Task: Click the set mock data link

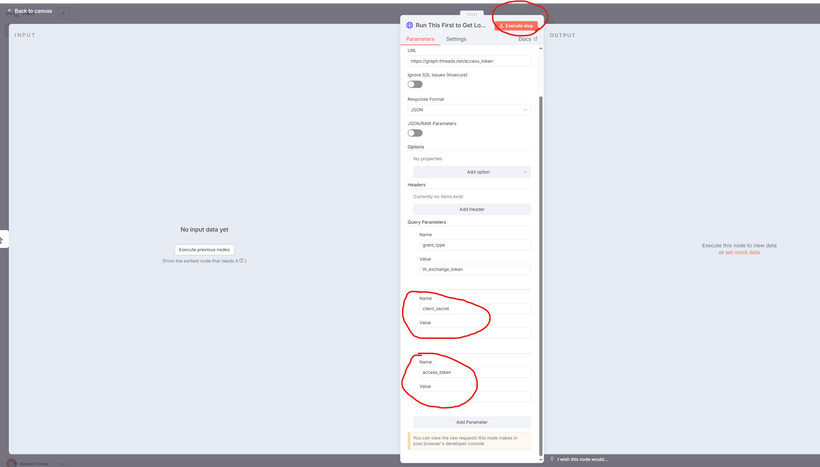Action: point(742,253)
